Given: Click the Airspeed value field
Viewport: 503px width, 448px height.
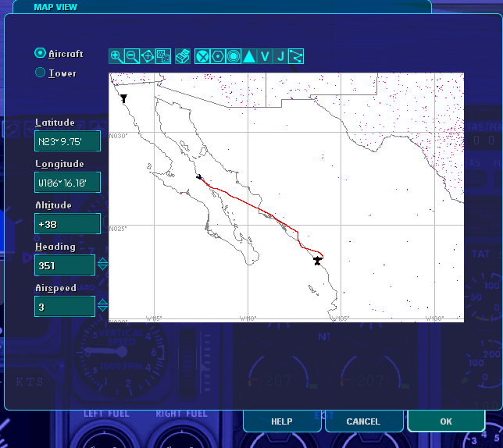Looking at the screenshot, I should pos(65,307).
